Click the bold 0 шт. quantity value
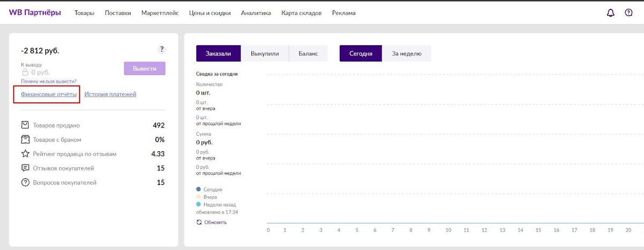 tap(203, 92)
